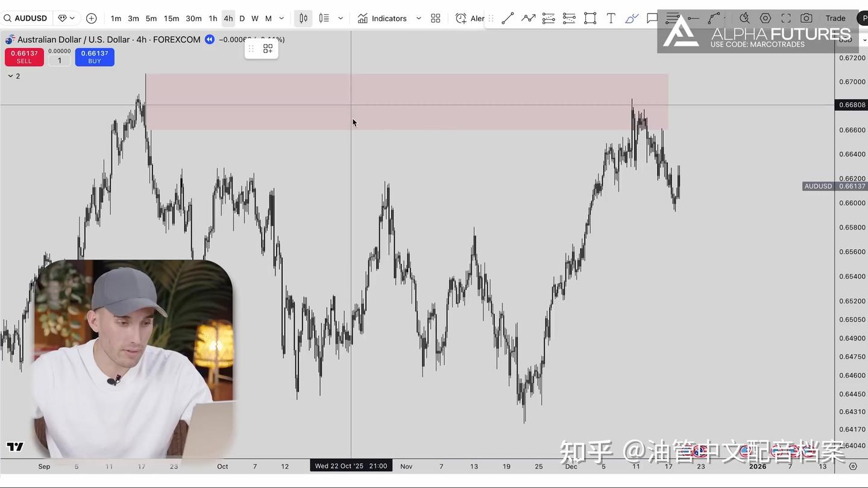The image size is (868, 488).
Task: Click the blue bar replay rewind icon
Action: tap(209, 40)
